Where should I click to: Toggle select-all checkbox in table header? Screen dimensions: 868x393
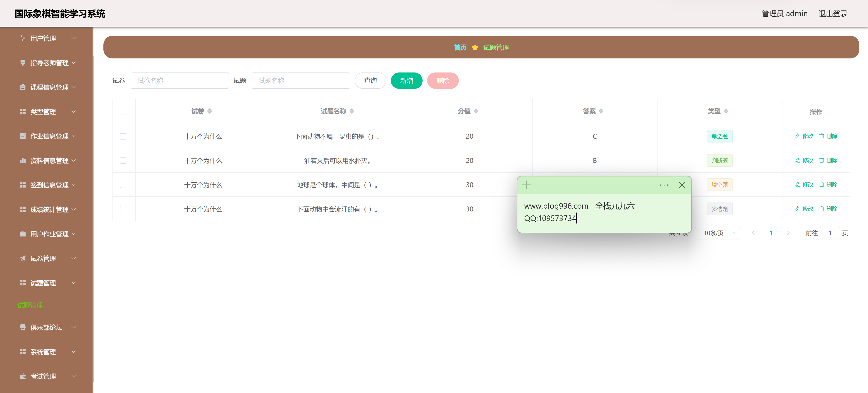tap(124, 112)
